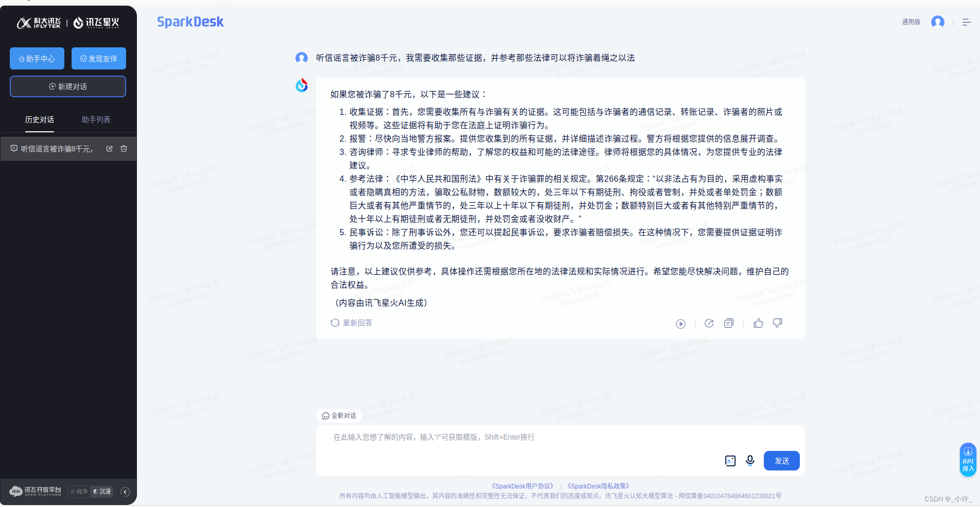Collapse the sidebar with the arrow button
This screenshot has width=980, height=507.
[125, 492]
